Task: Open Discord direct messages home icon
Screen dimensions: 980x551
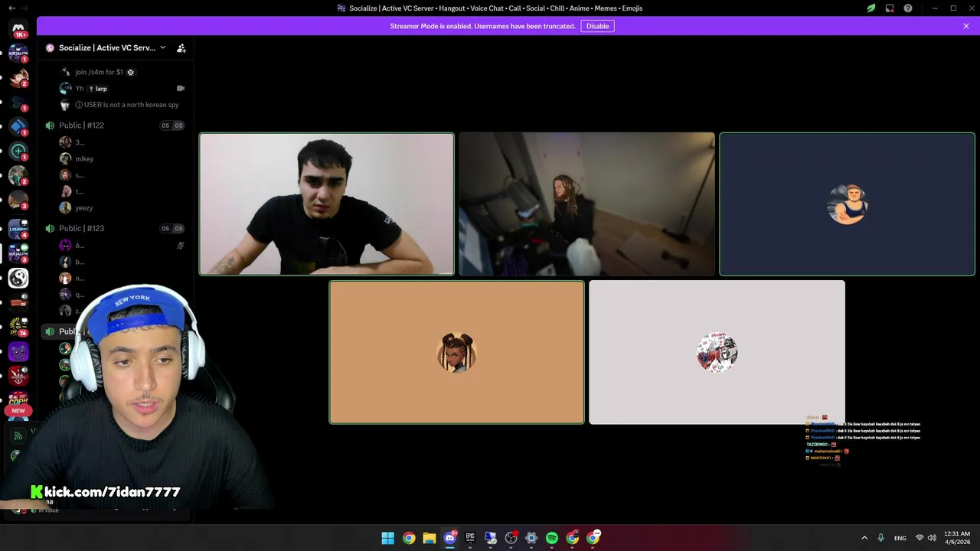Action: coord(18,29)
